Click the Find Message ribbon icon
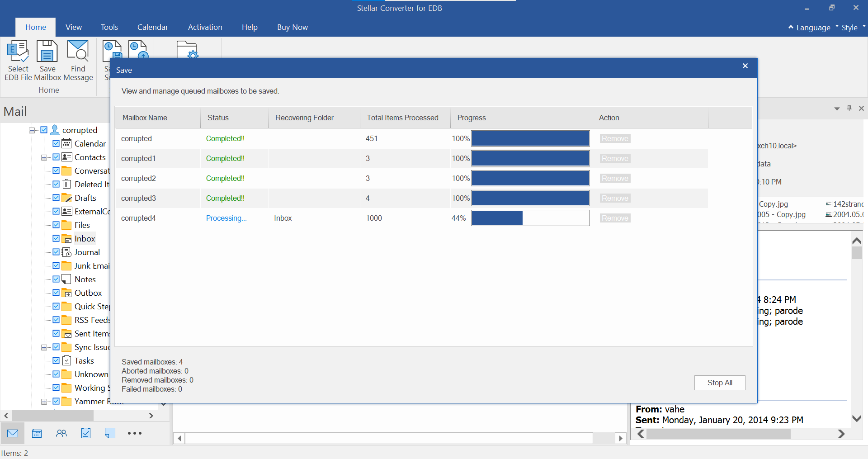 pyautogui.click(x=78, y=51)
